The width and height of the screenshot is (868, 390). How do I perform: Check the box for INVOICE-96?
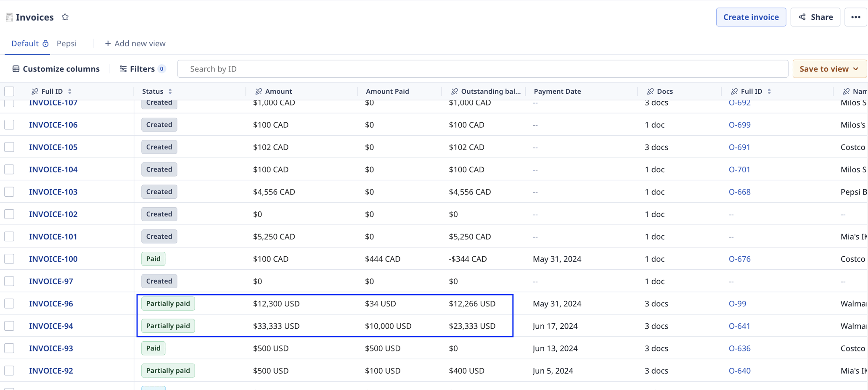coord(9,303)
